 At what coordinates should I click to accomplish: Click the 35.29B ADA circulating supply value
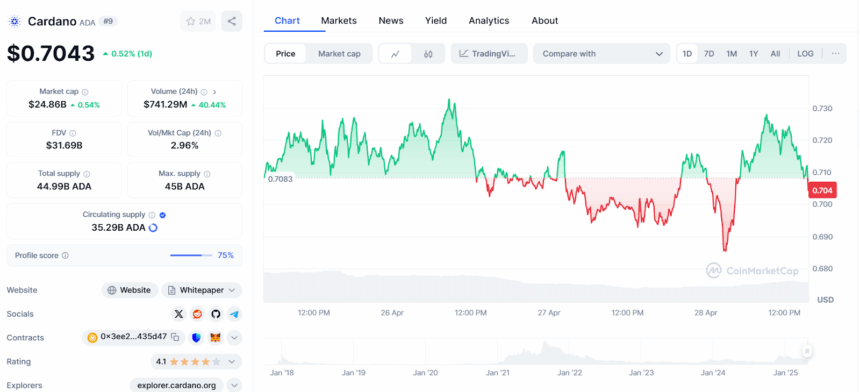point(118,228)
